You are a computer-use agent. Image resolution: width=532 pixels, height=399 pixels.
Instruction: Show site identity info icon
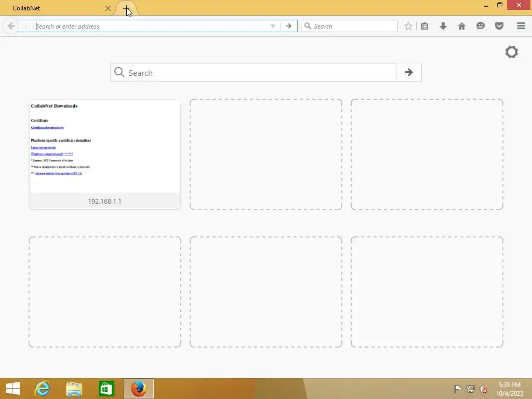coord(26,26)
